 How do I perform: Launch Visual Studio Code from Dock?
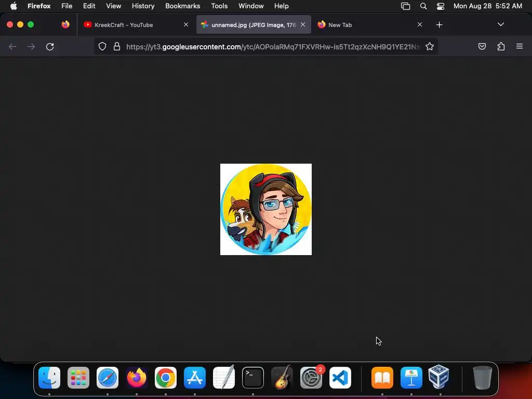click(340, 378)
